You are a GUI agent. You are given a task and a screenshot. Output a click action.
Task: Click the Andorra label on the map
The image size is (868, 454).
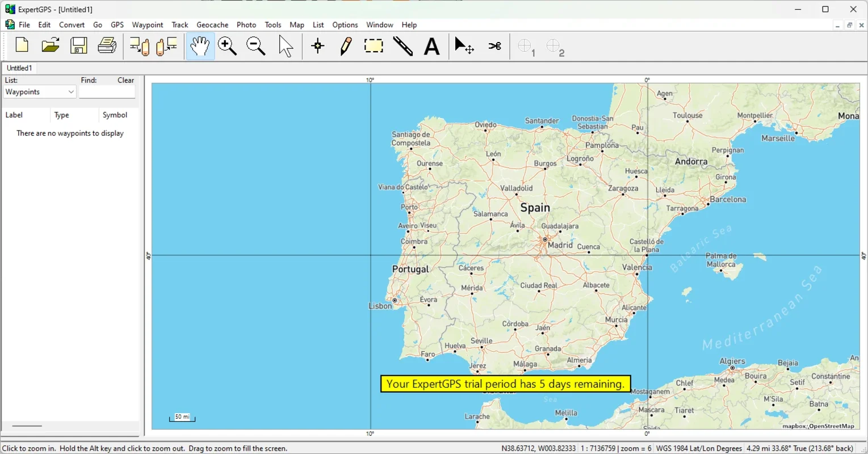pyautogui.click(x=691, y=162)
